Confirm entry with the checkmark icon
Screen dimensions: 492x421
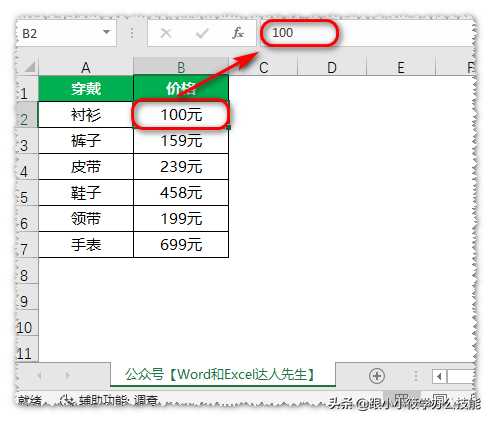click(x=202, y=33)
